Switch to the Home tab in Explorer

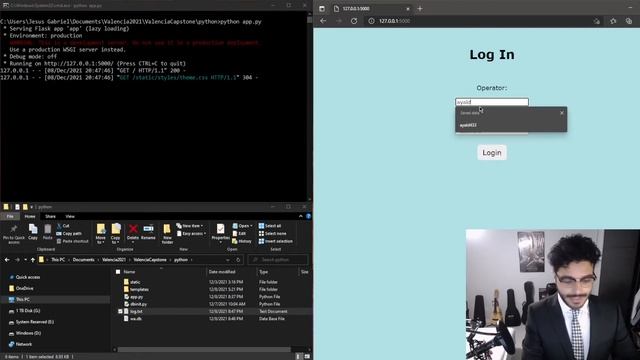30,216
